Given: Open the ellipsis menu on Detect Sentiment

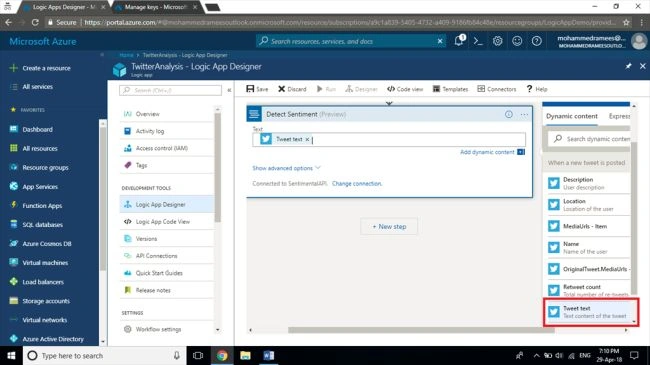Looking at the screenshot, I should pos(524,114).
